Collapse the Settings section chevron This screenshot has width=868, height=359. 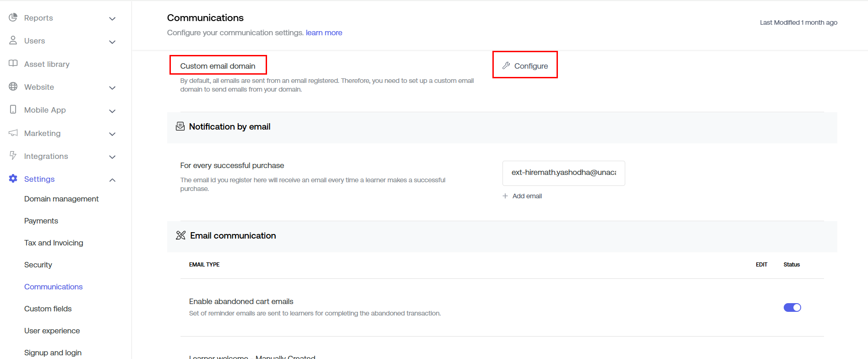point(112,180)
